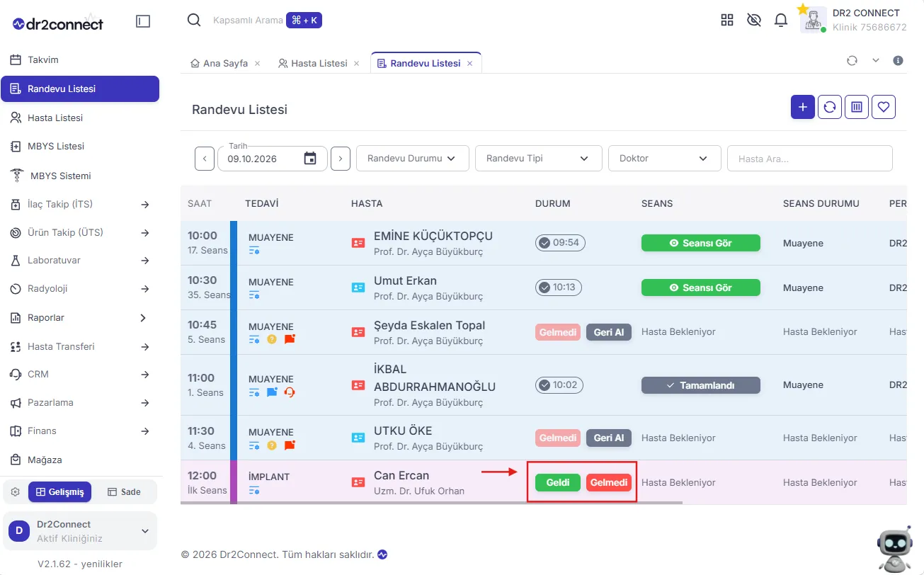Mark Can Ercan as Gelmedi
The height and width of the screenshot is (575, 924).
click(609, 482)
